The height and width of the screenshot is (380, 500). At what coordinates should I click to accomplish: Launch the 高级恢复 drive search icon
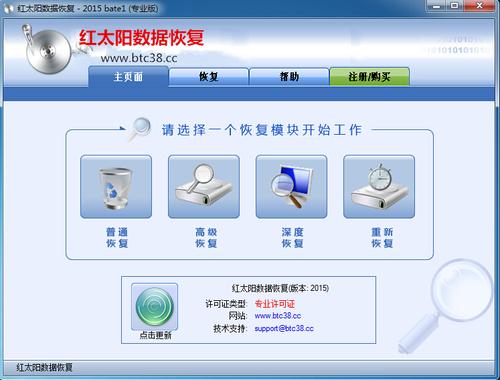pos(204,187)
